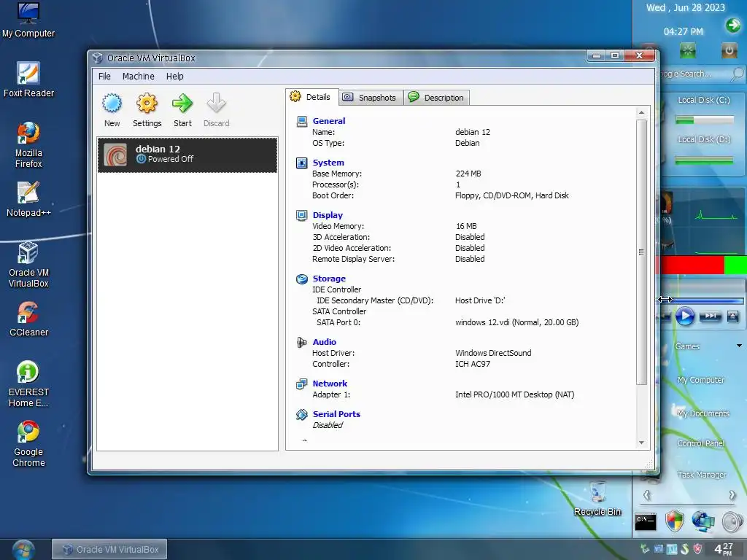Switch to the Snapshots tab
The image size is (747, 560).
point(371,98)
